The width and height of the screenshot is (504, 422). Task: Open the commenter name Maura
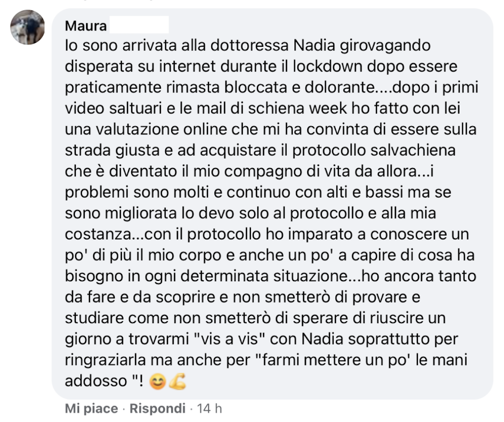coord(86,26)
